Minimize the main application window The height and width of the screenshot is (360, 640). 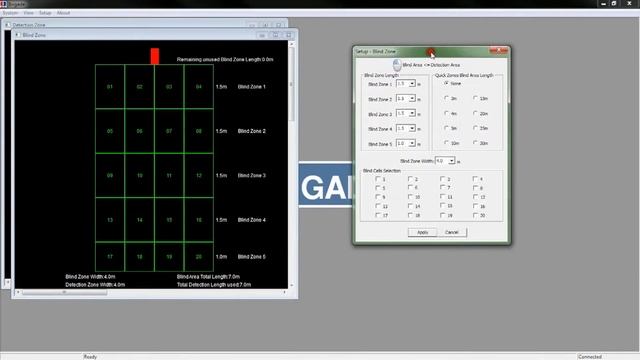pos(603,4)
